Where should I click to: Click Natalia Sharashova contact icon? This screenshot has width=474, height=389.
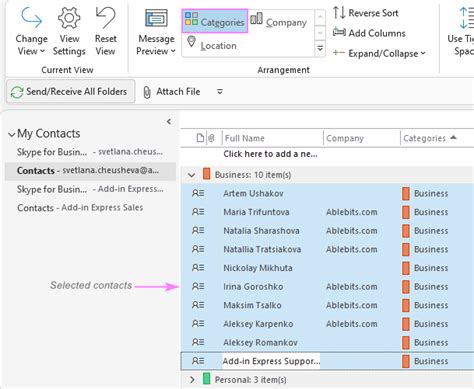click(x=198, y=231)
